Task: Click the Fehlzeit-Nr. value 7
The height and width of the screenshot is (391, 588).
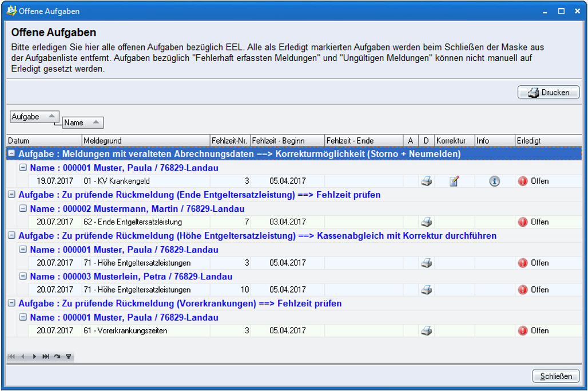Action: pos(231,222)
